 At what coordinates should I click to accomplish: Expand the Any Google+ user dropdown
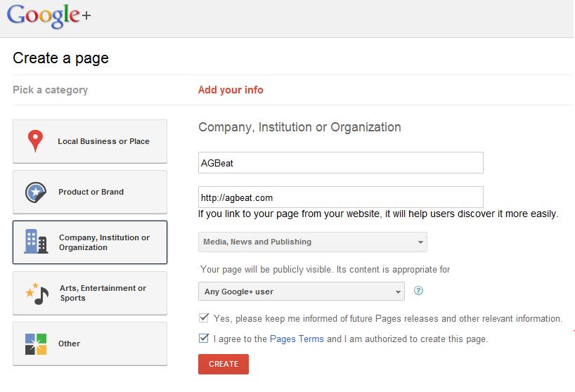click(301, 291)
